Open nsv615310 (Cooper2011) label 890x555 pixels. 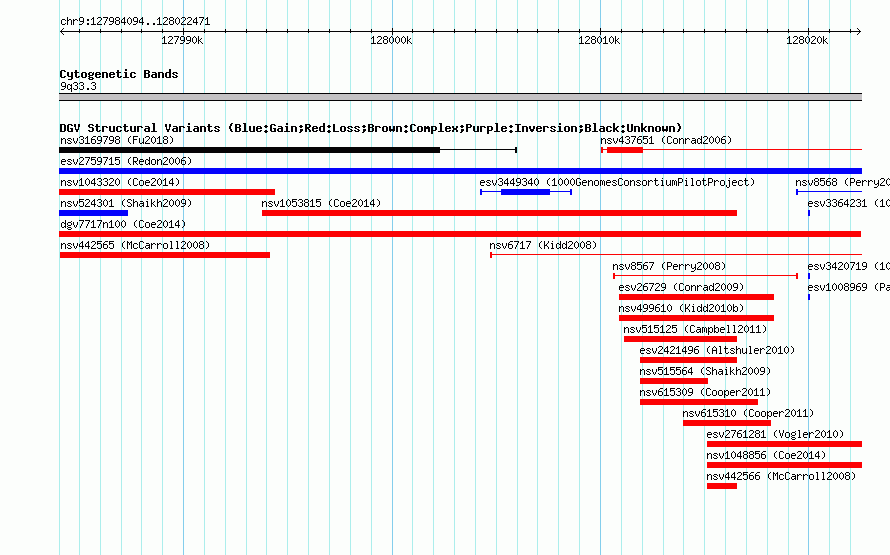(748, 413)
